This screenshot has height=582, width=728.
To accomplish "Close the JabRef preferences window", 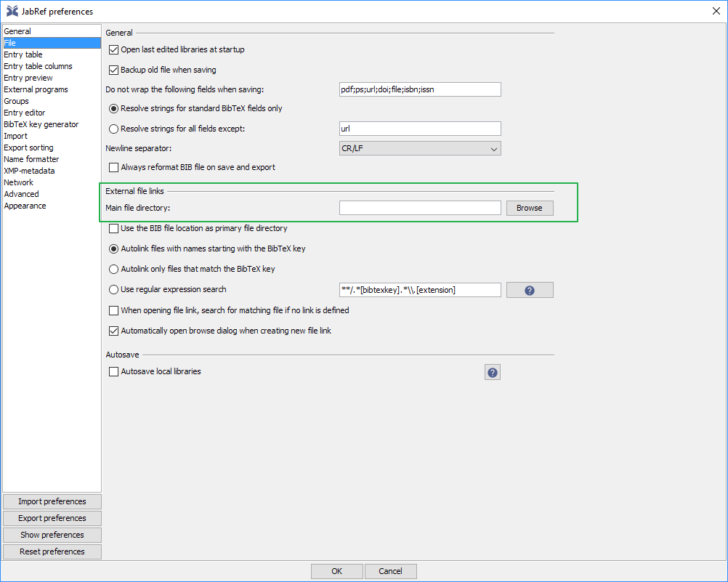I will 716,11.
